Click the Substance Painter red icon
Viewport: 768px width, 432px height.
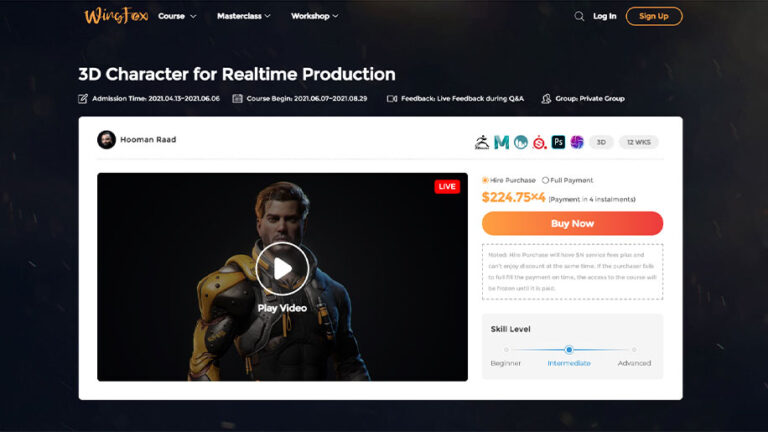click(x=539, y=142)
